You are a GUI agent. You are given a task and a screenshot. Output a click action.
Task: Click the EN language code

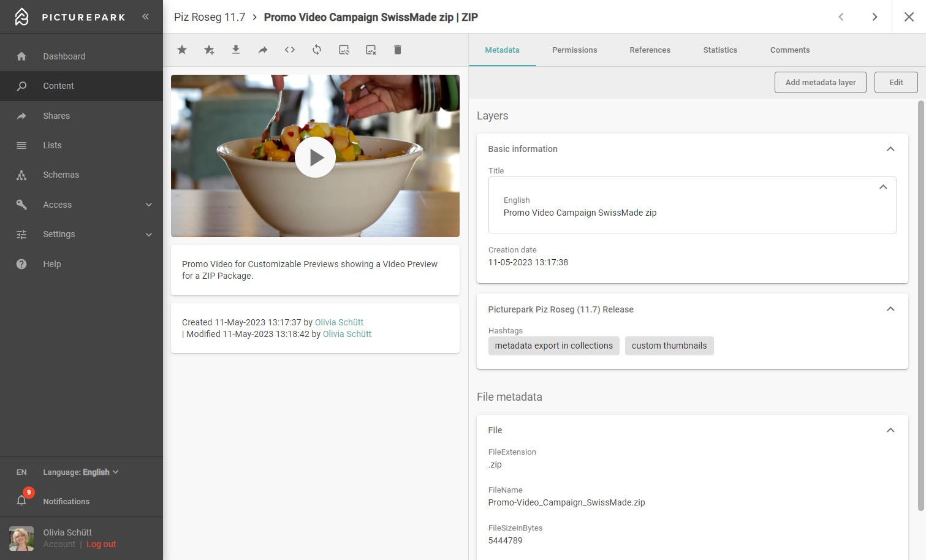point(21,472)
